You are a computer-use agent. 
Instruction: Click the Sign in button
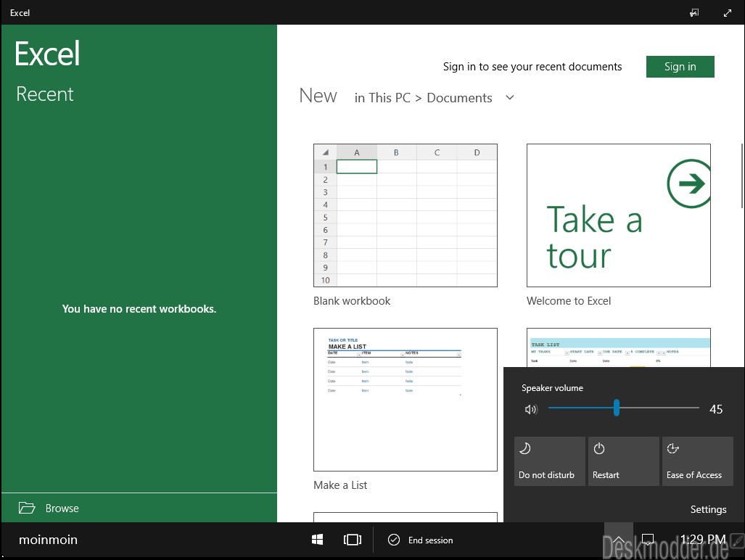[680, 67]
